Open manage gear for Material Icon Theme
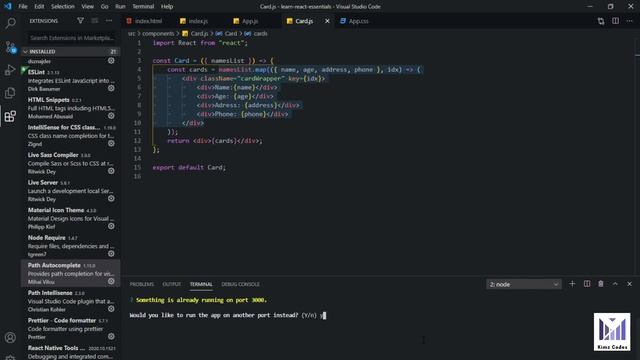Screen dimensions: 640x360 point(111,226)
